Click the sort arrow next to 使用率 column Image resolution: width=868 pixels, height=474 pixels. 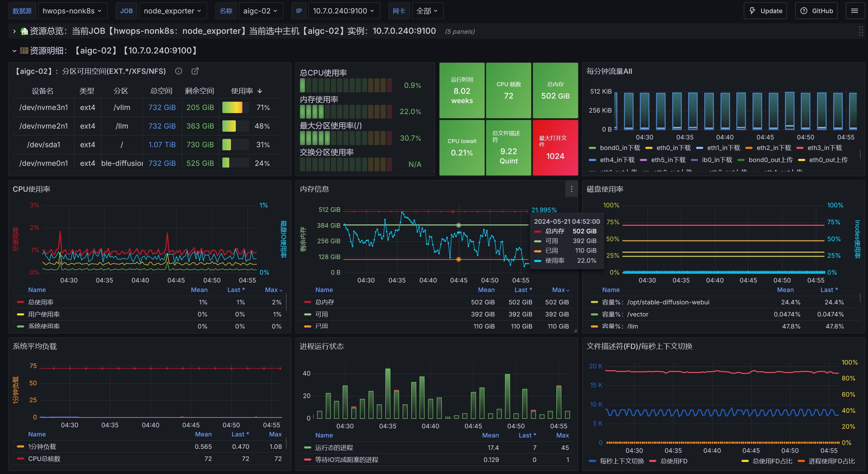(x=260, y=91)
